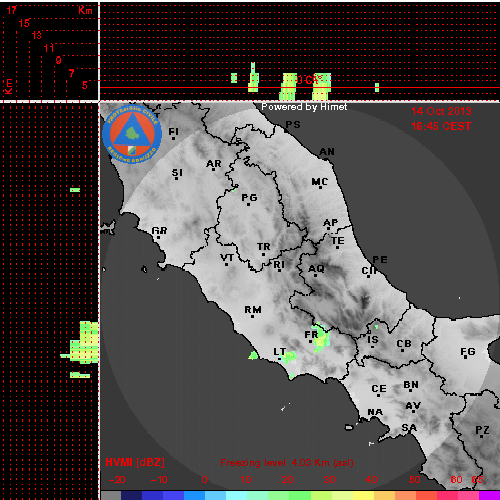Click the CE city label
500x500 pixels.
[x=379, y=389]
